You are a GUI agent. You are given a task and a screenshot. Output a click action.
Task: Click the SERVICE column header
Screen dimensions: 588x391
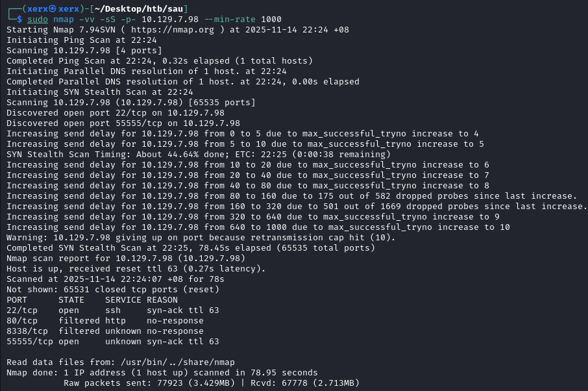(x=123, y=300)
